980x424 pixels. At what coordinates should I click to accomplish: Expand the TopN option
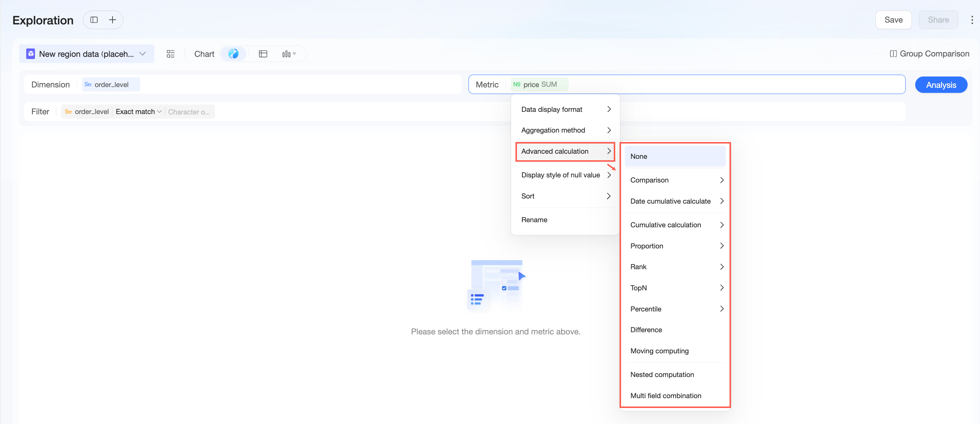click(675, 288)
